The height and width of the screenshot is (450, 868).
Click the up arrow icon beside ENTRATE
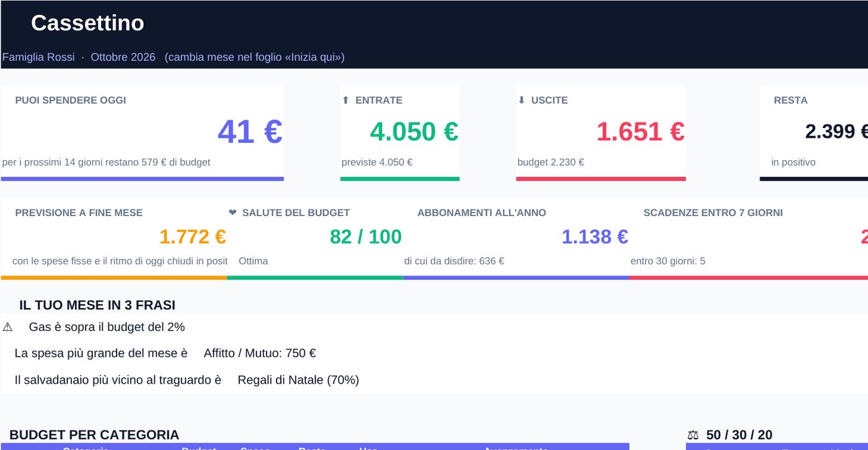[x=345, y=100]
